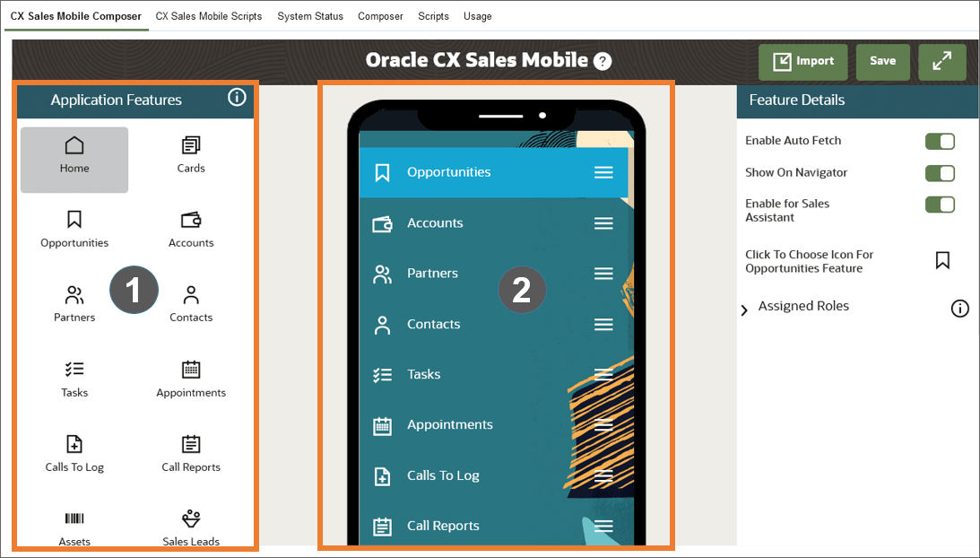Switch to the Scripts tab
Viewport: 980px width, 558px height.
pyautogui.click(x=433, y=16)
